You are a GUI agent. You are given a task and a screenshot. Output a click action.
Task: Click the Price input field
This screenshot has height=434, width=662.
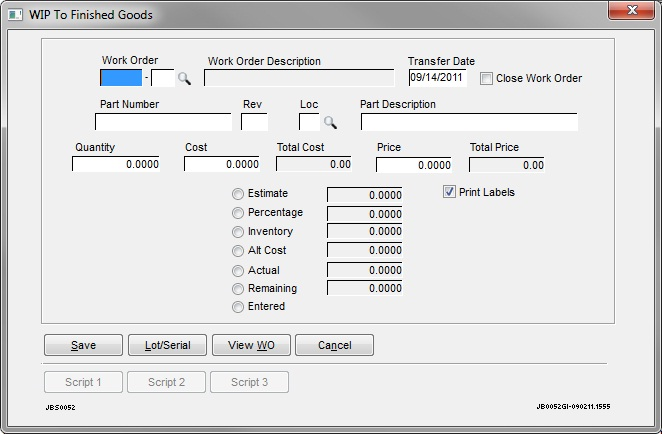tap(414, 165)
